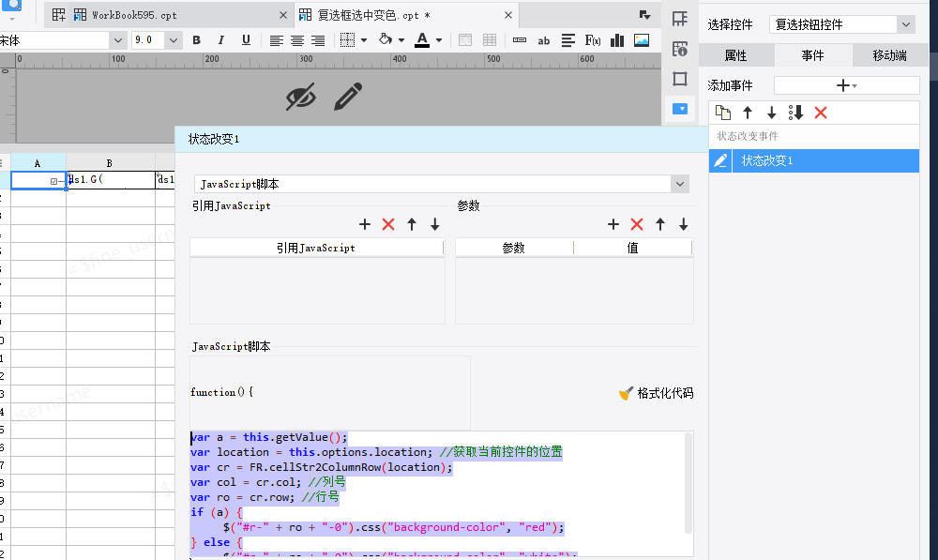Toggle the crossed-eye preview visibility icon
This screenshot has width=938, height=560.
click(x=300, y=97)
